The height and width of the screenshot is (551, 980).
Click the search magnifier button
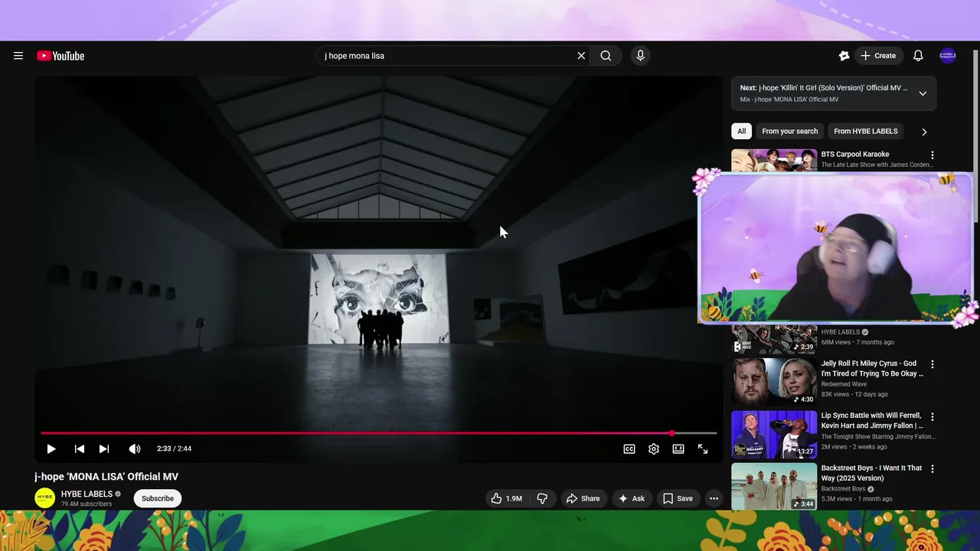click(x=606, y=56)
